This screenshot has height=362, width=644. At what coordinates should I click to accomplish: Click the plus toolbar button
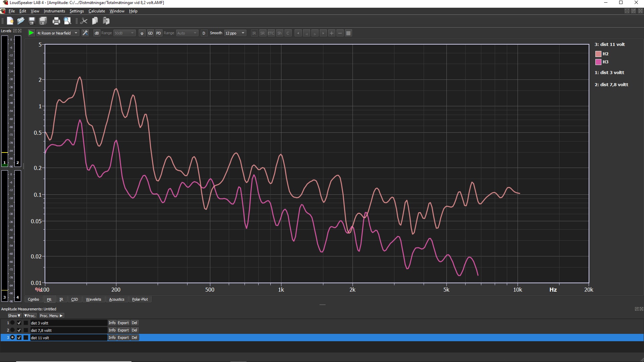332,33
